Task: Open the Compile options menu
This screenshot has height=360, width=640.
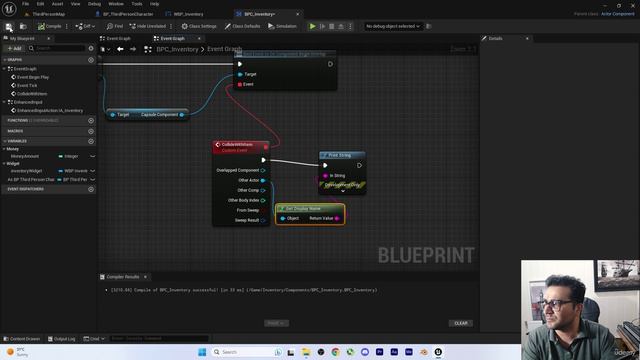Action: point(67,27)
